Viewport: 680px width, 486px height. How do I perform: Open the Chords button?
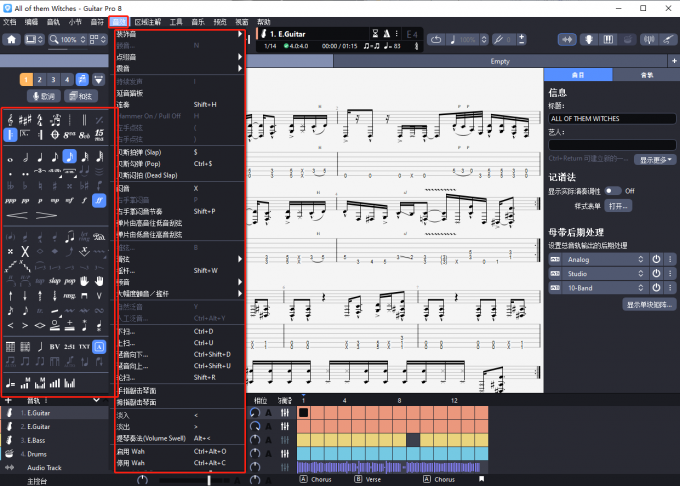point(81,96)
